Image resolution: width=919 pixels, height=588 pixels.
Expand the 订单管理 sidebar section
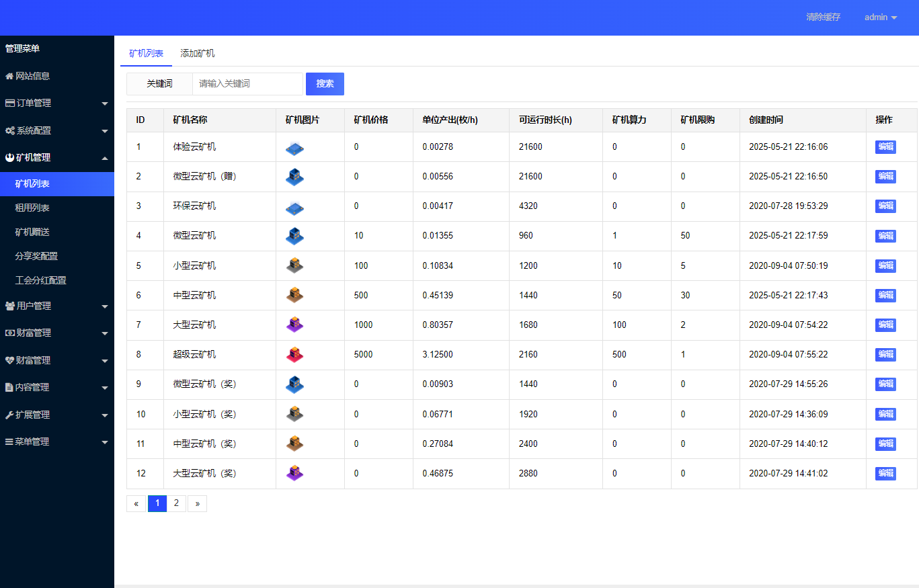pyautogui.click(x=57, y=103)
